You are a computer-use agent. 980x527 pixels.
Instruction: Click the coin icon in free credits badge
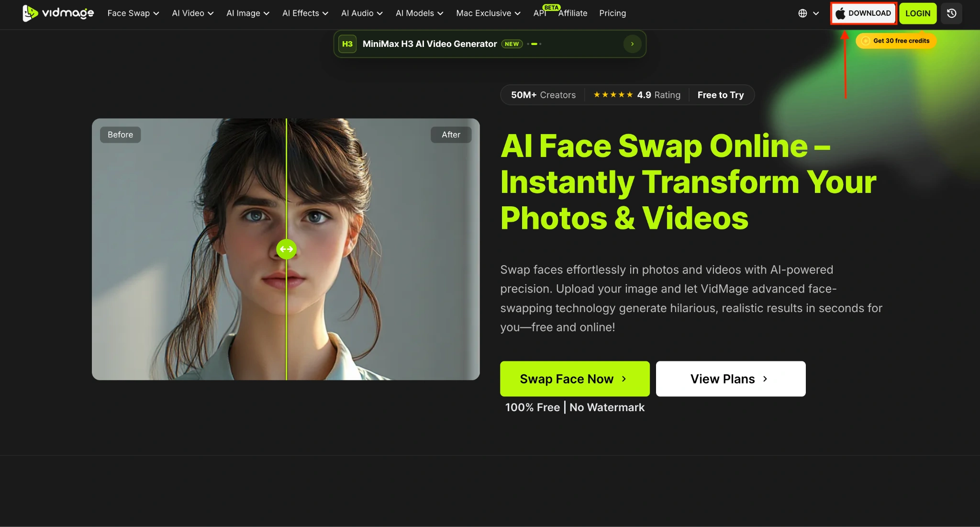(865, 41)
